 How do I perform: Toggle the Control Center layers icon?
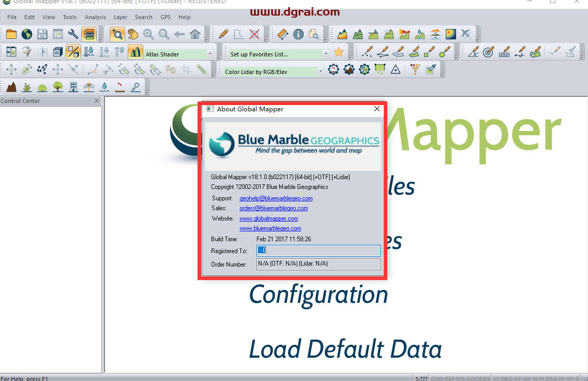(x=89, y=34)
